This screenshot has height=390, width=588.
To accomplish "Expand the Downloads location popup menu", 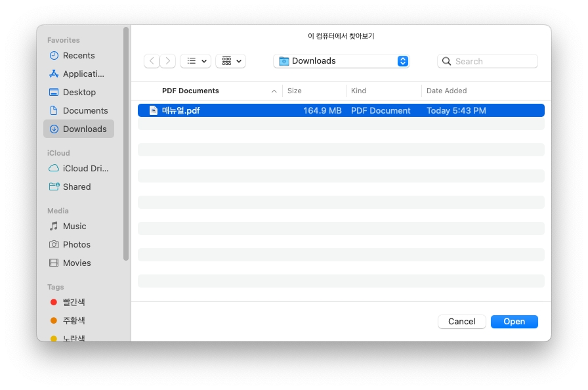I will click(341, 61).
